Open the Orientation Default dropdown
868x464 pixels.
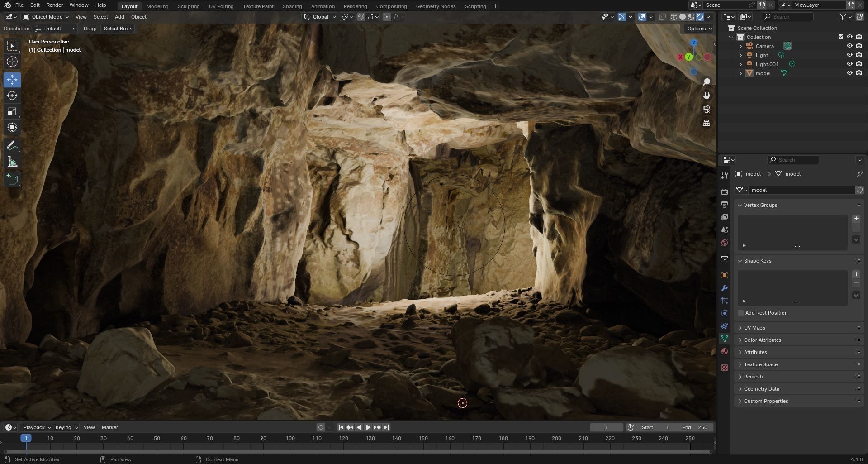(55, 29)
